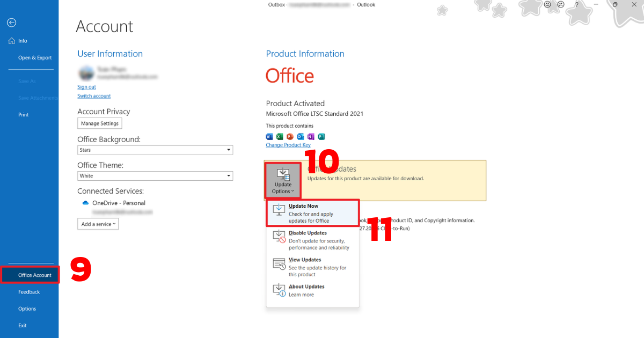Click the OneNote product icon

(x=311, y=136)
